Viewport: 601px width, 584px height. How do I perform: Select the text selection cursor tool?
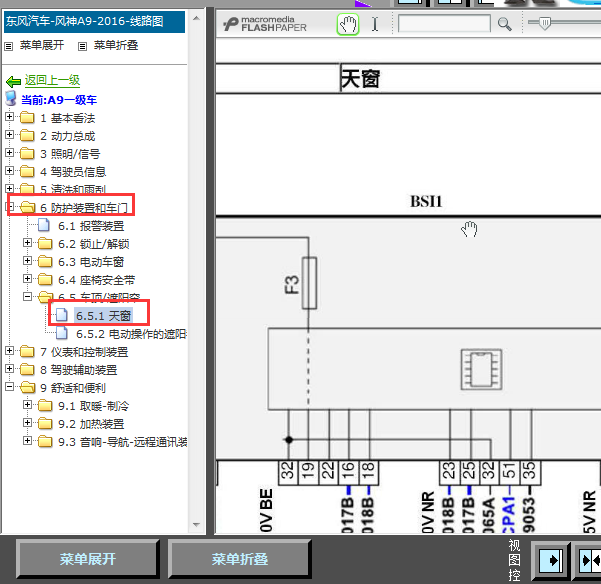(375, 24)
